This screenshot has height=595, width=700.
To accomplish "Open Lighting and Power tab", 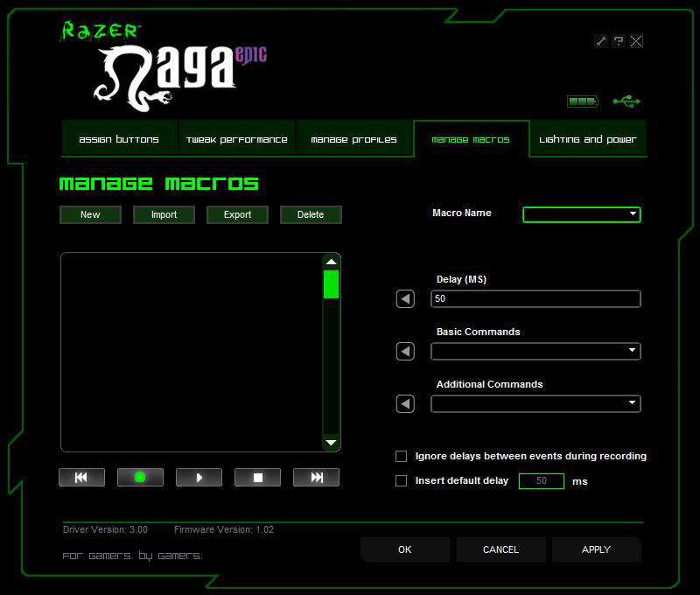I will click(588, 139).
